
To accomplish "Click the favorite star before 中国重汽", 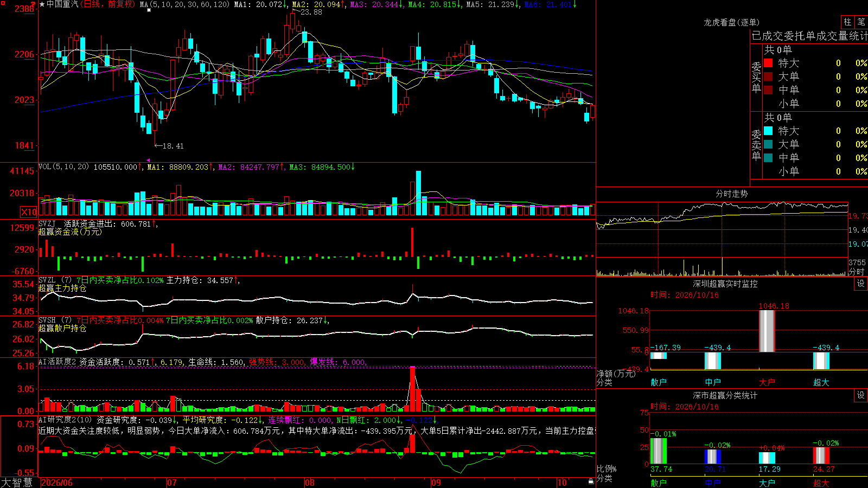I will (42, 4).
